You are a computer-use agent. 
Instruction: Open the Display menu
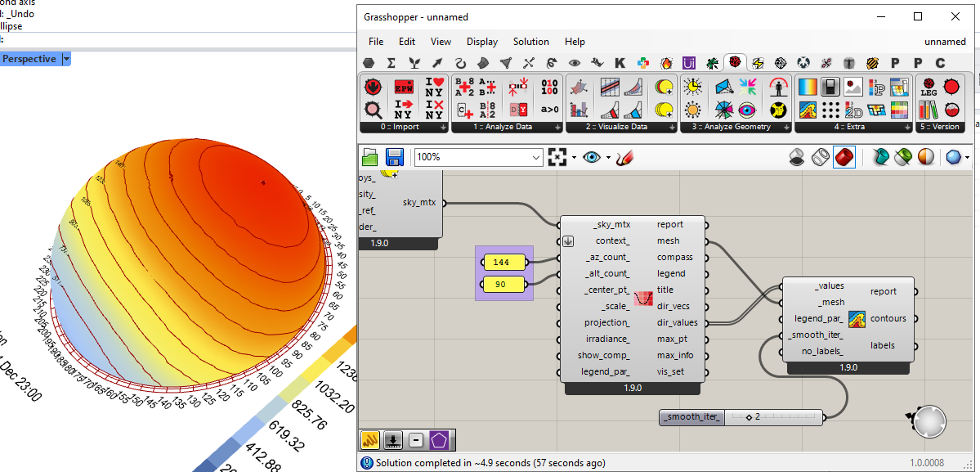point(481,42)
